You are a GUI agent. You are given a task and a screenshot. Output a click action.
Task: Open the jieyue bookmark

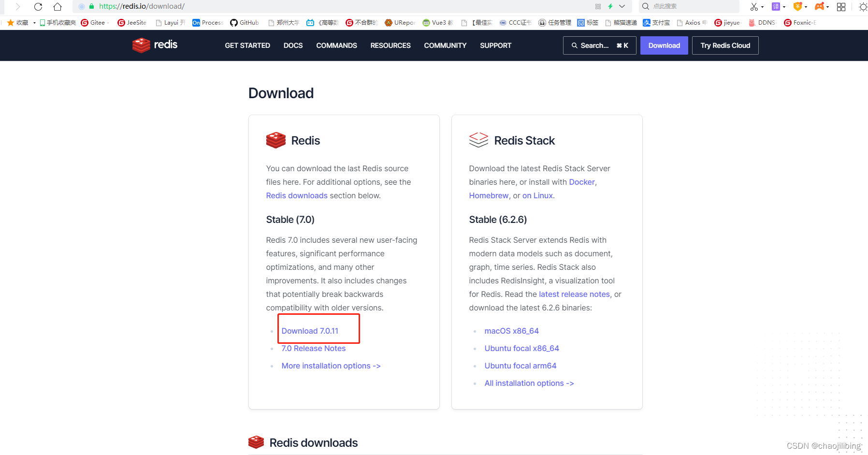[727, 23]
